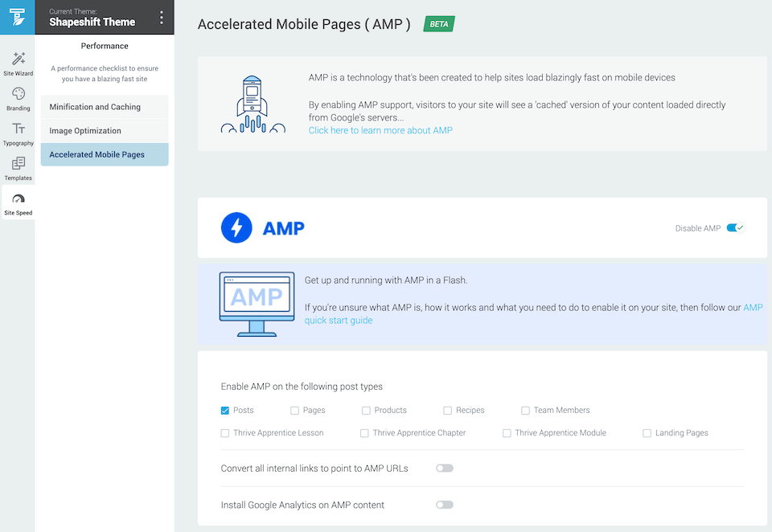772x532 pixels.
Task: Open Minification and Caching section
Action: tap(105, 107)
